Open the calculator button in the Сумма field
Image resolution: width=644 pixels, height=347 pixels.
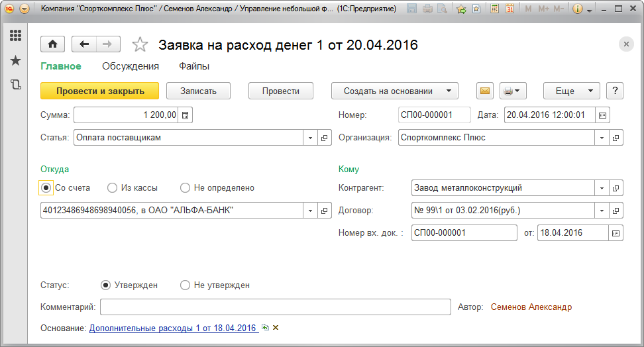[186, 115]
